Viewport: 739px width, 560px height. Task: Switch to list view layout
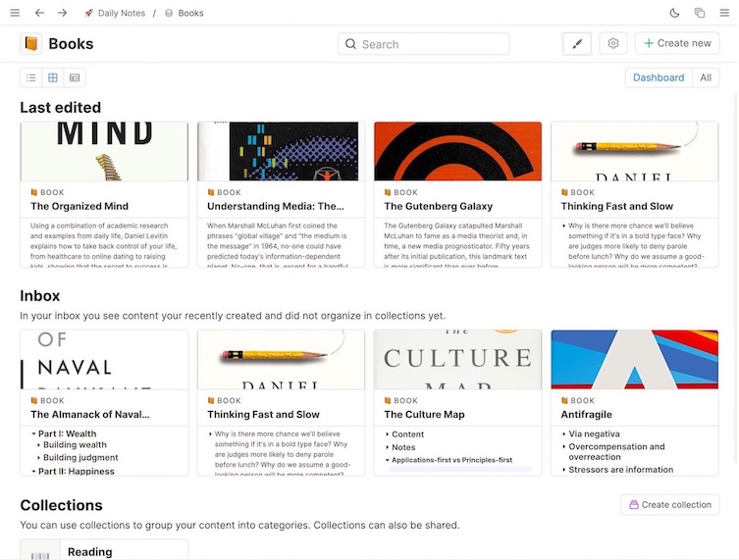tap(31, 77)
